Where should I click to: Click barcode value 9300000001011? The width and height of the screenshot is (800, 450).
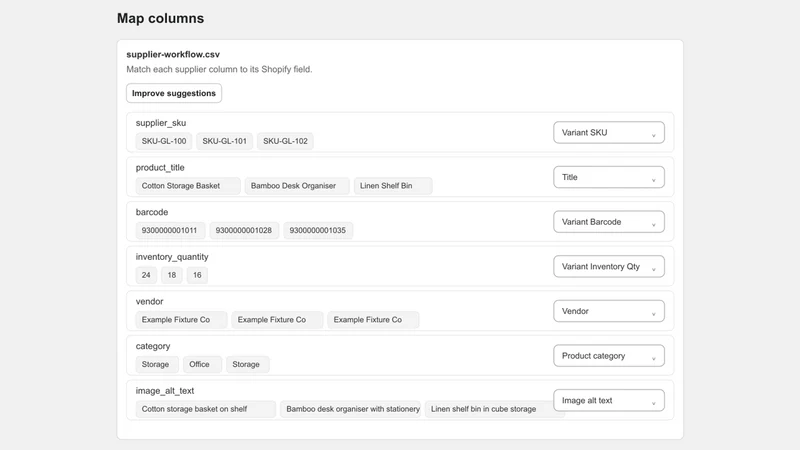pyautogui.click(x=170, y=231)
